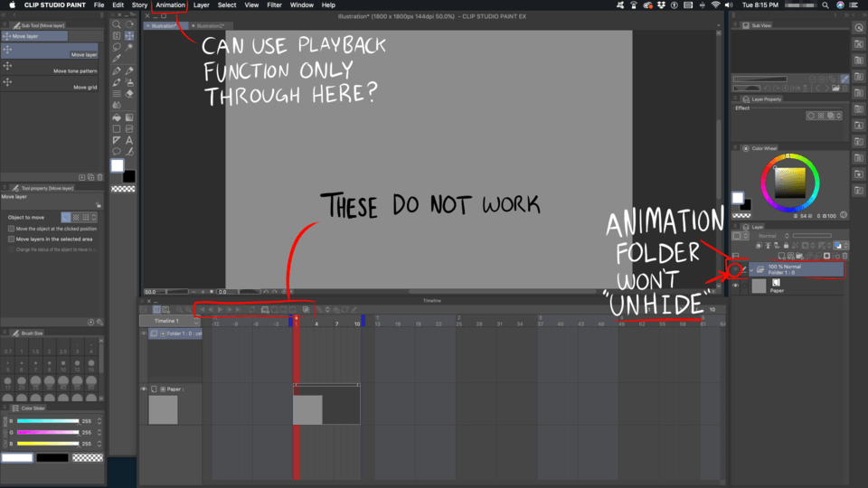The image size is (868, 488).
Task: Click the main white color swatch in toolbar
Action: click(118, 165)
